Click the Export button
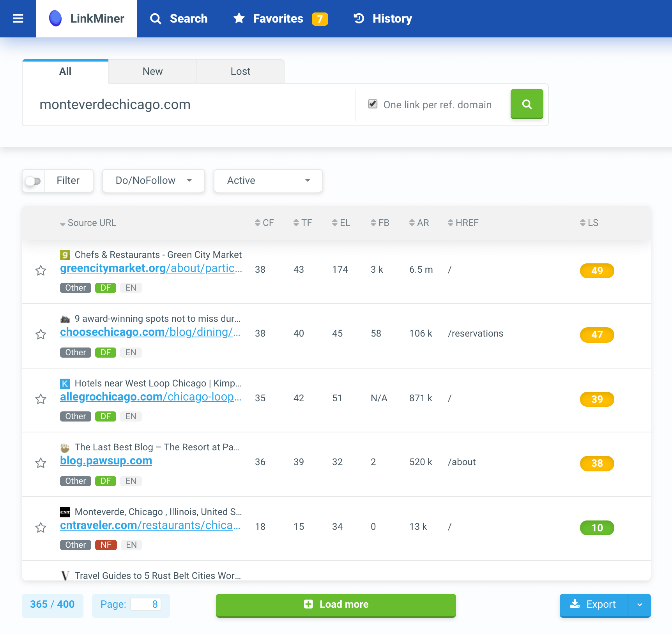Image resolution: width=672 pixels, height=635 pixels. (x=594, y=605)
